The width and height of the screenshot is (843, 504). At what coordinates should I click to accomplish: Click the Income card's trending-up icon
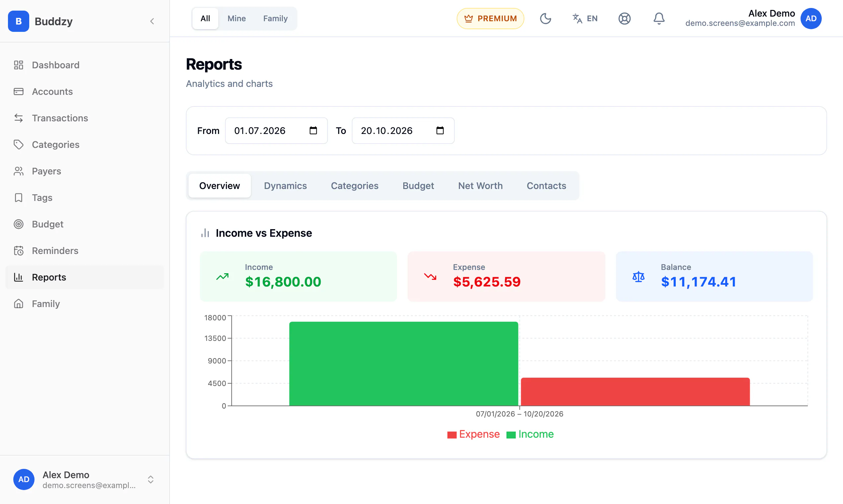[x=222, y=277]
